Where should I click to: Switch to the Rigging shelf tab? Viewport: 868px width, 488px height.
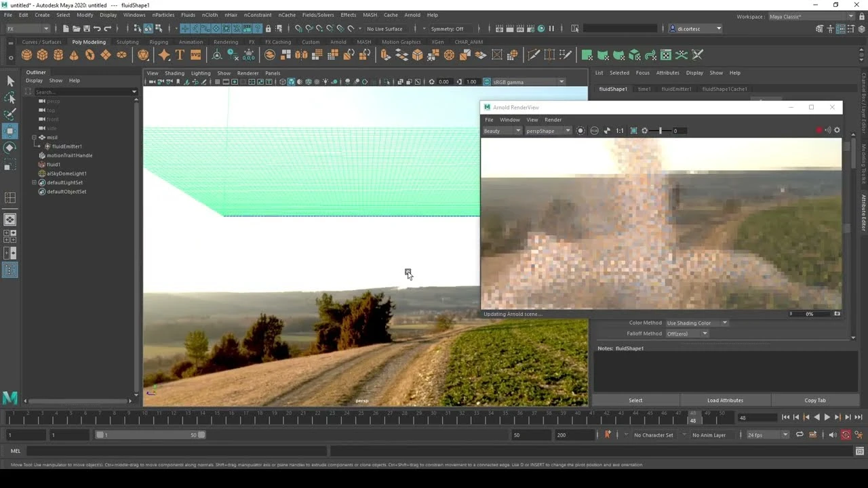159,42
